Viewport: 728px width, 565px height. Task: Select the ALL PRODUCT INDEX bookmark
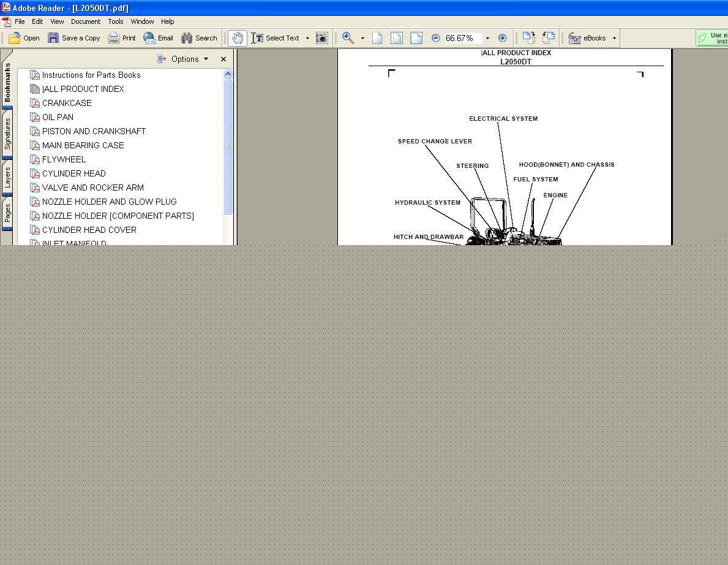point(83,89)
